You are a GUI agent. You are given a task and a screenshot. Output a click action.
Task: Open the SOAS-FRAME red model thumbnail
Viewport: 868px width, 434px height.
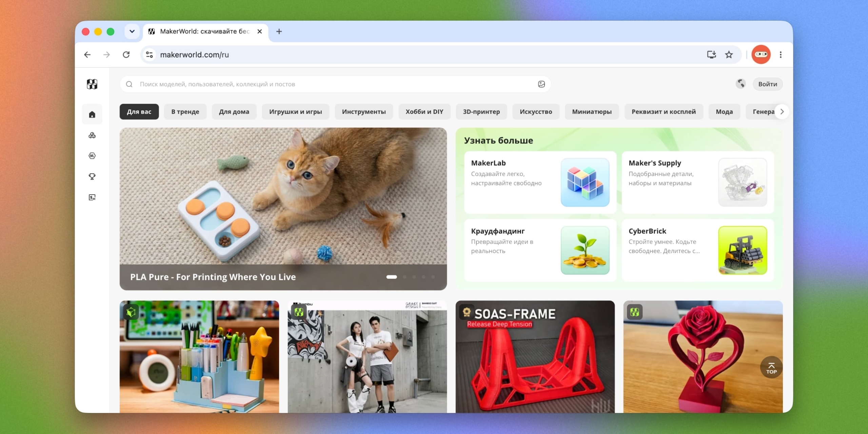point(535,357)
